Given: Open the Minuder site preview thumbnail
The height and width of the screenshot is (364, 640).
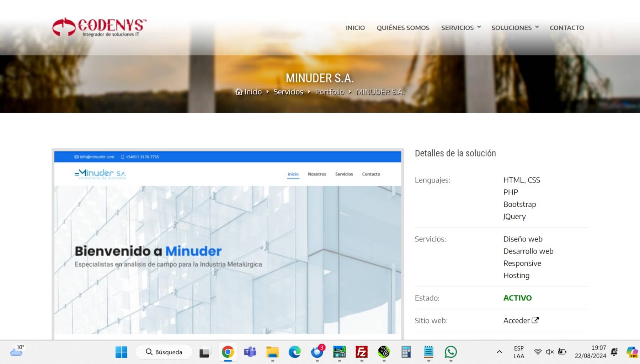Looking at the screenshot, I should click(x=228, y=244).
